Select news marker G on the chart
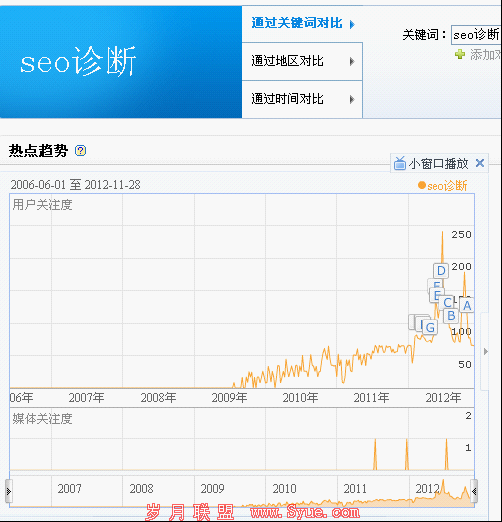The width and height of the screenshot is (502, 522). (x=430, y=327)
